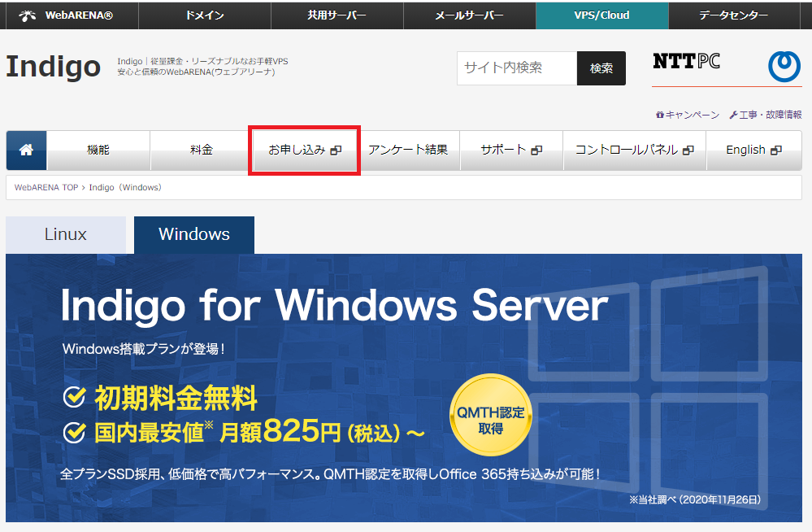Open the 機能 menu item

[98, 150]
